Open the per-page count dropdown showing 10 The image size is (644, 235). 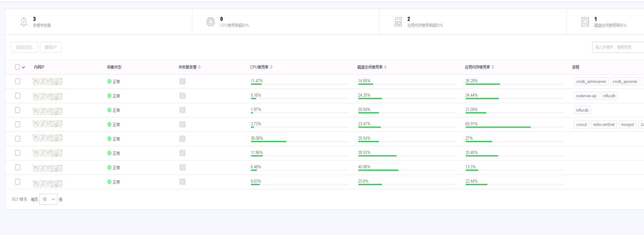48,199
